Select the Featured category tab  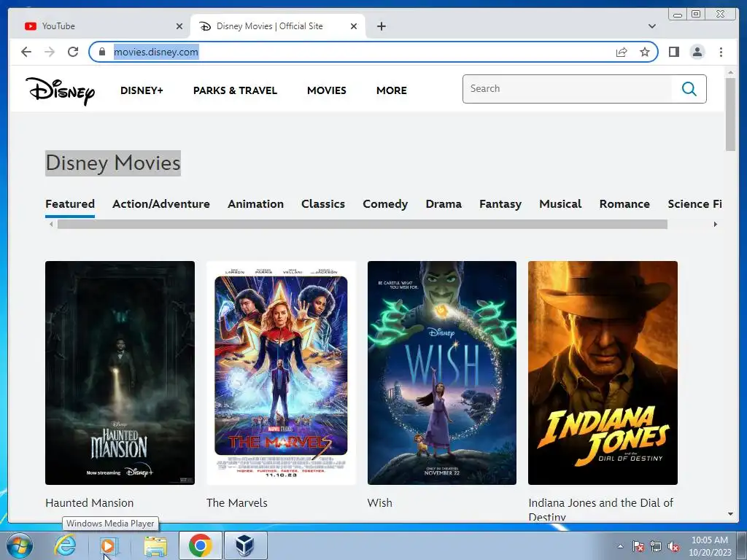coord(70,204)
